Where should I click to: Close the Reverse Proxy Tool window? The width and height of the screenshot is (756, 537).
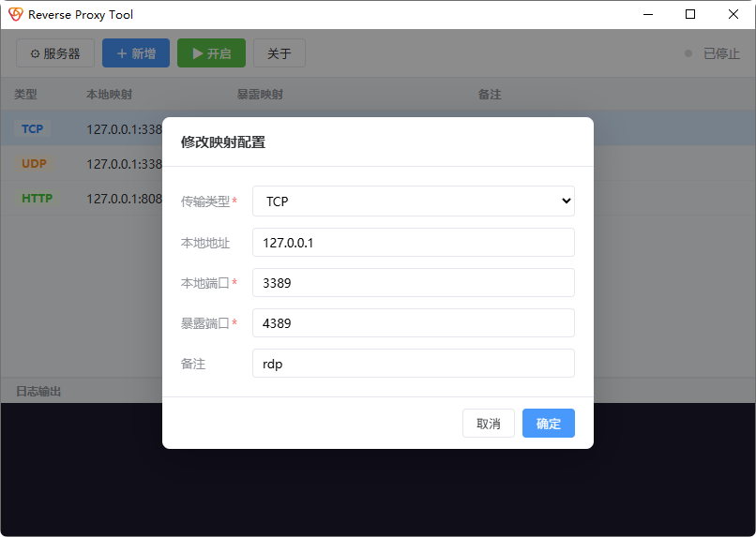(x=733, y=14)
